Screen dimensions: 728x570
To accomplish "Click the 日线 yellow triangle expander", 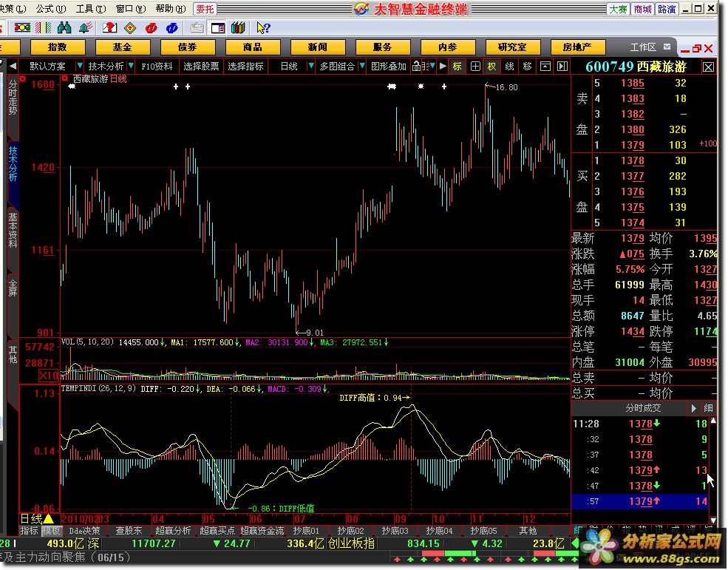I will (x=48, y=518).
